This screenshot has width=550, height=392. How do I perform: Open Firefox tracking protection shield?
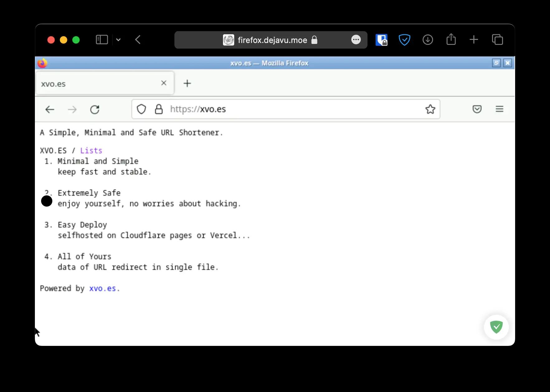tap(141, 109)
